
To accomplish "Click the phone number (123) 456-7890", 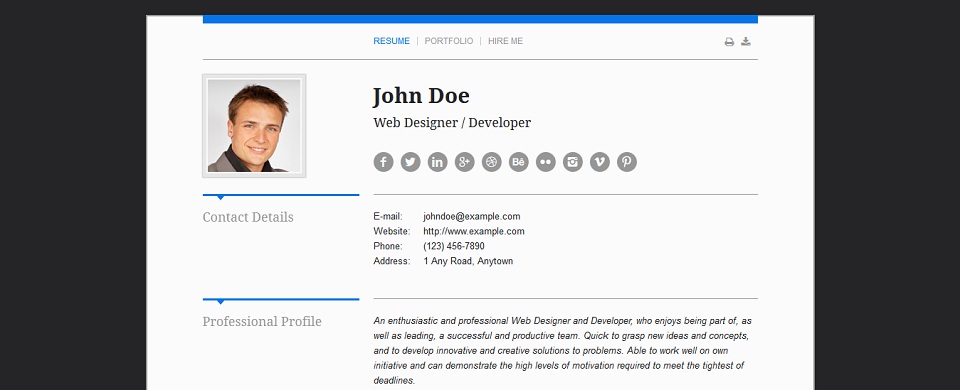I will 454,246.
